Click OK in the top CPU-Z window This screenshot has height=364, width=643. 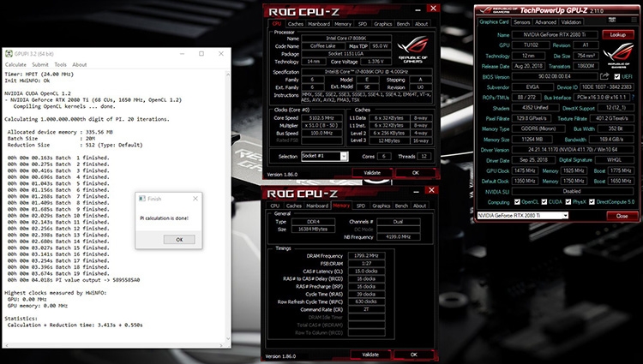[x=416, y=173]
